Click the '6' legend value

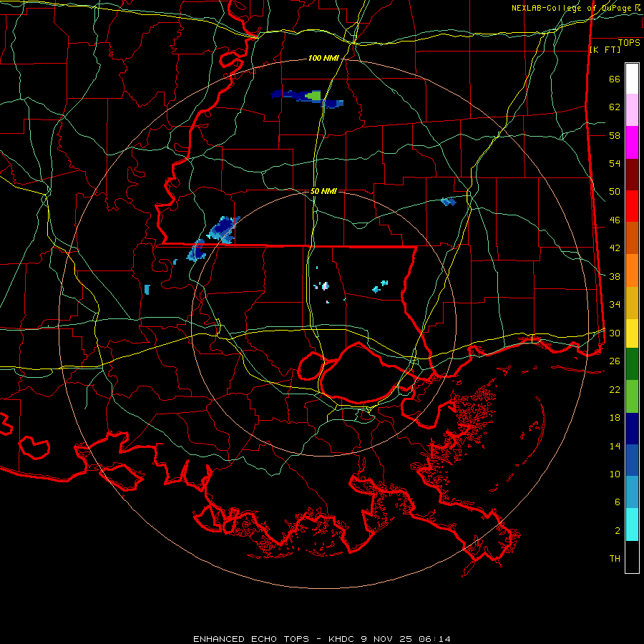coord(618,502)
